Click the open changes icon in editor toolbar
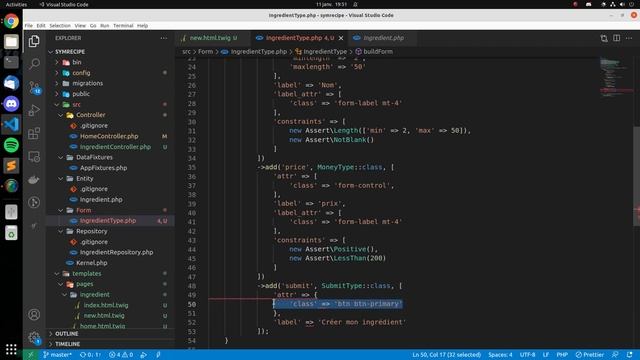Screen dimensions: 640x360 (604, 38)
